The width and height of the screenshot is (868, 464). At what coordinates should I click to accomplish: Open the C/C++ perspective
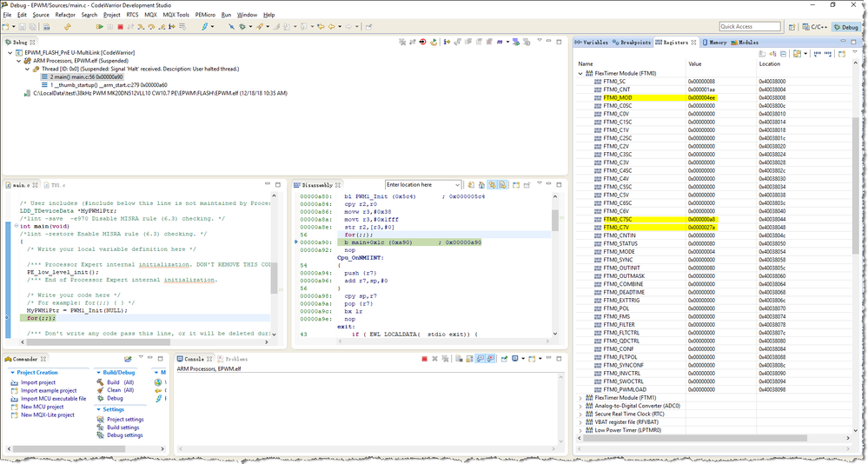point(816,27)
